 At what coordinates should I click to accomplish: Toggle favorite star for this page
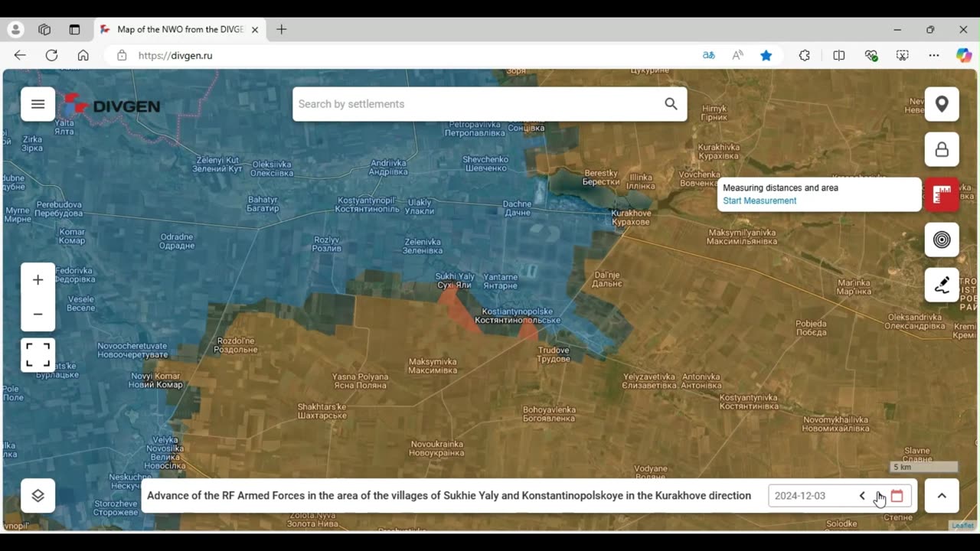coord(766,55)
